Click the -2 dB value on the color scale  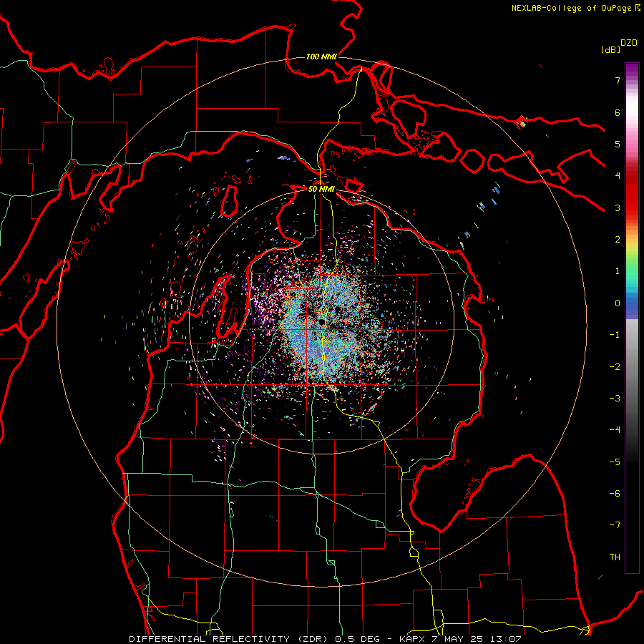tap(615, 367)
